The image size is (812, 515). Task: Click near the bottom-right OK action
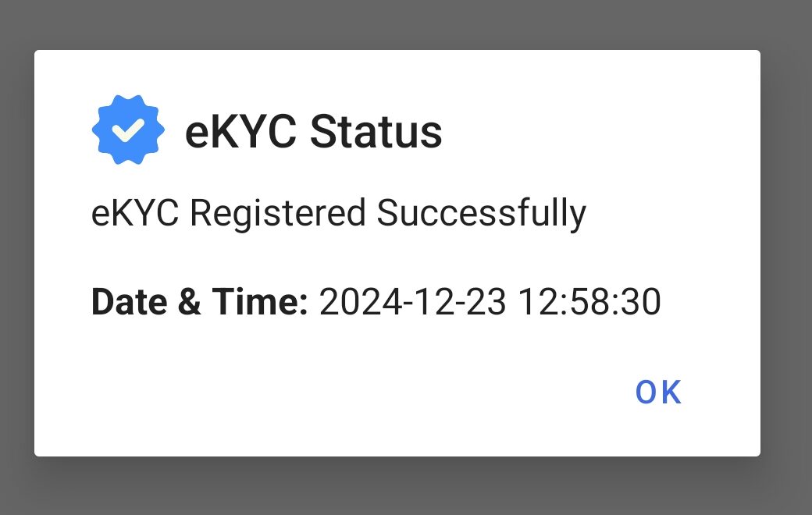(658, 391)
